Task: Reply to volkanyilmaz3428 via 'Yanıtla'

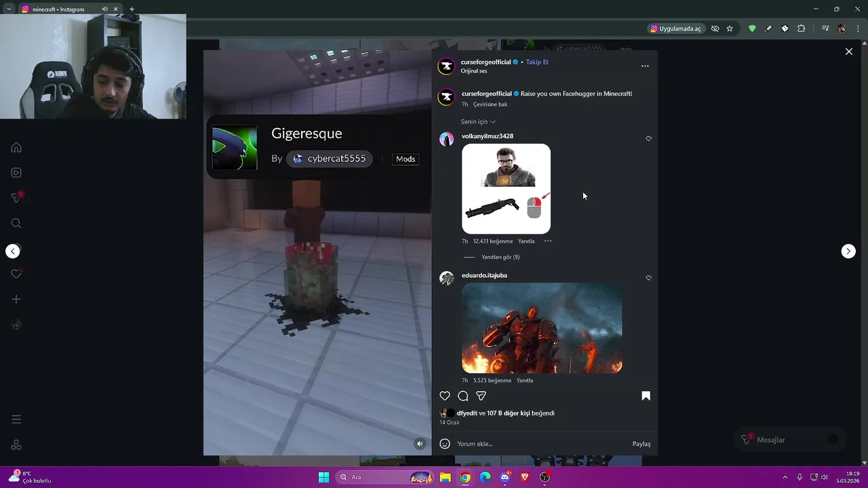Action: (526, 241)
